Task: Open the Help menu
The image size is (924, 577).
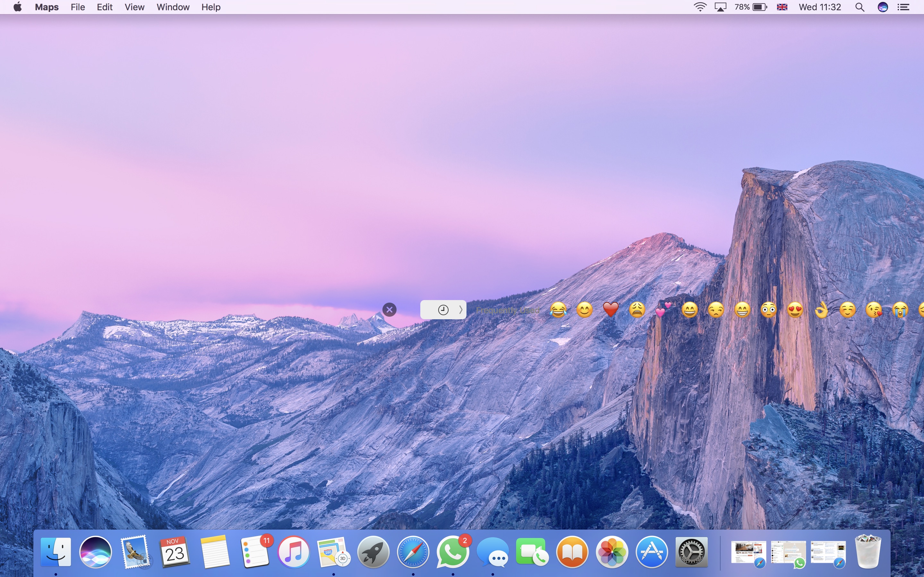Action: 211,7
